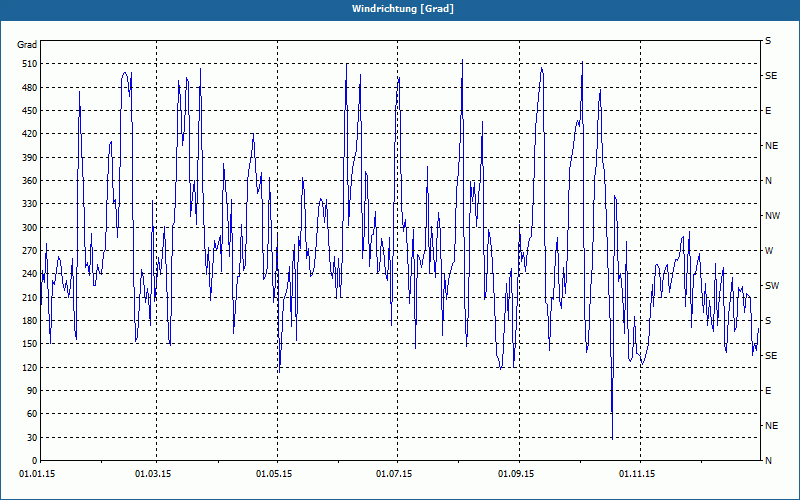Select the 0 origin label on degree axis
The height and width of the screenshot is (500, 800).
pyautogui.click(x=34, y=461)
